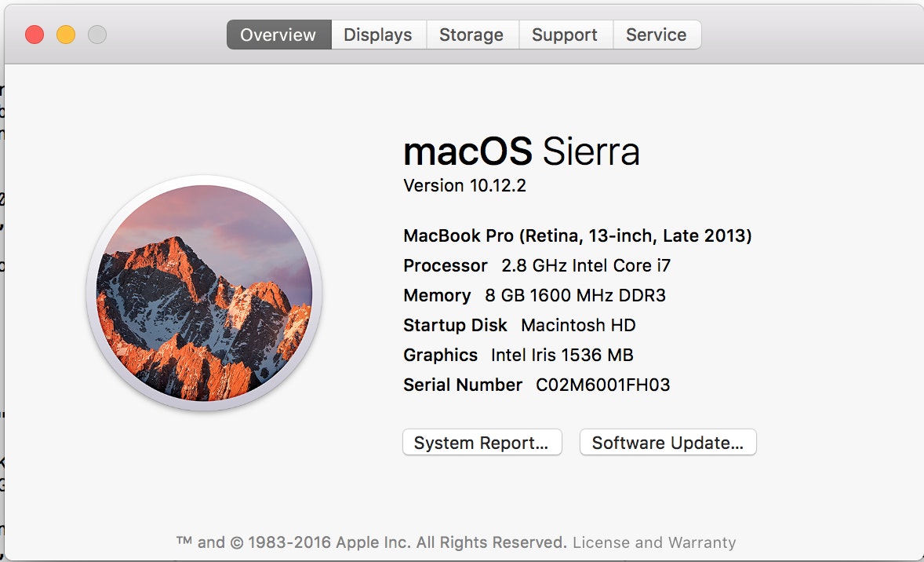Click the Startup Disk Macintosh HD entry
Image resolution: width=924 pixels, height=562 pixels.
[519, 325]
